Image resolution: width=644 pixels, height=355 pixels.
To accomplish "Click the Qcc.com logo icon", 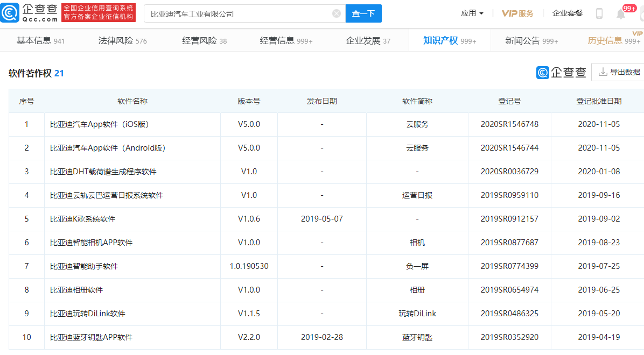I will point(10,13).
